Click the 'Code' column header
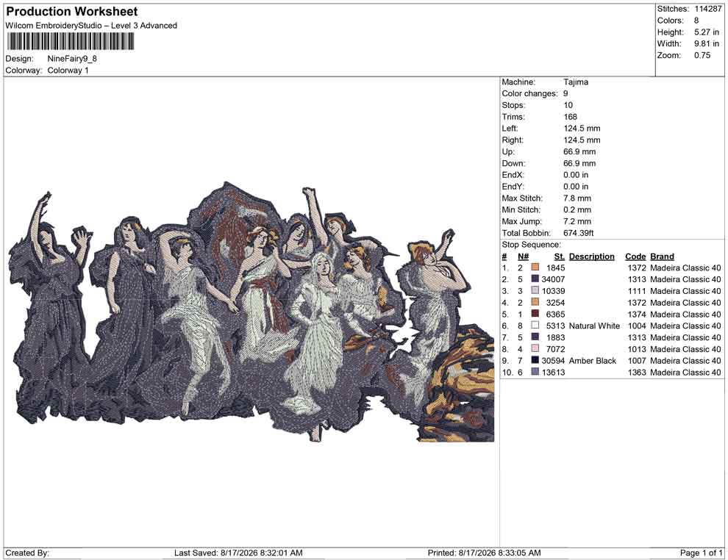 pos(635,256)
